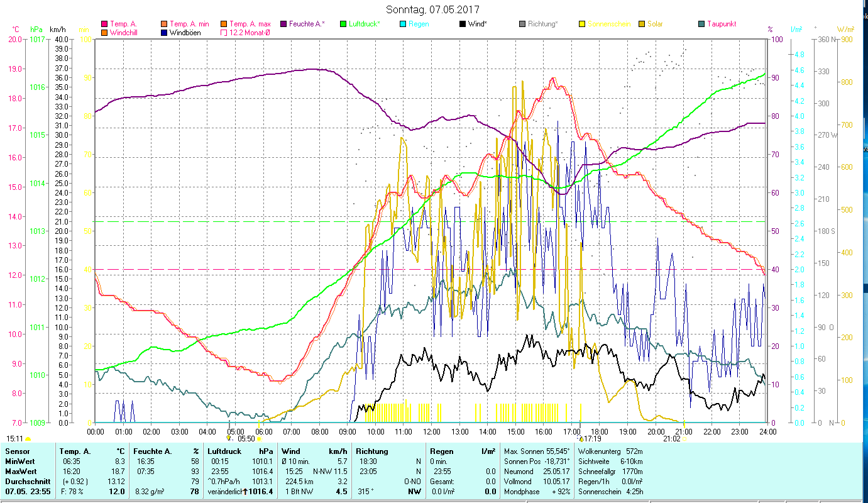Select the Temp. A. max legend label

pyautogui.click(x=250, y=24)
